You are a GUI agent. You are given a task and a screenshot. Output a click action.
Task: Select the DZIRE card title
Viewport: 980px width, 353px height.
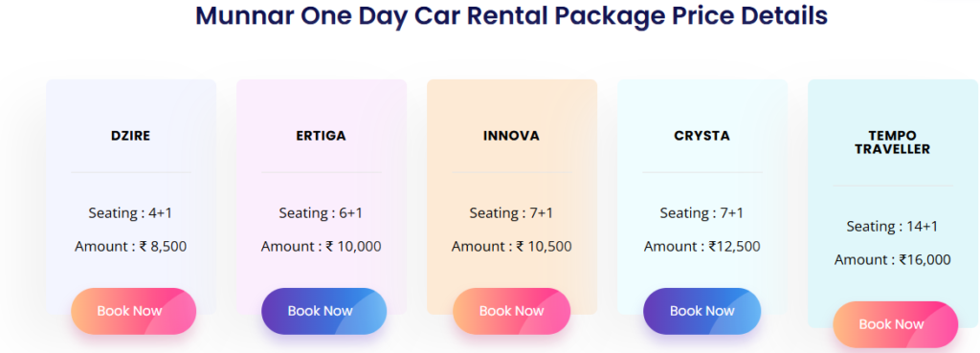click(x=130, y=136)
